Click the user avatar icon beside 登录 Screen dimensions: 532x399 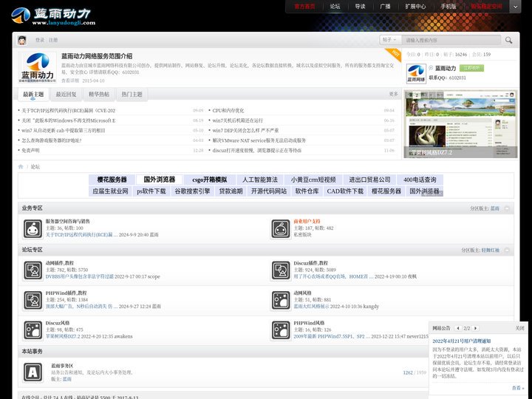(22, 41)
